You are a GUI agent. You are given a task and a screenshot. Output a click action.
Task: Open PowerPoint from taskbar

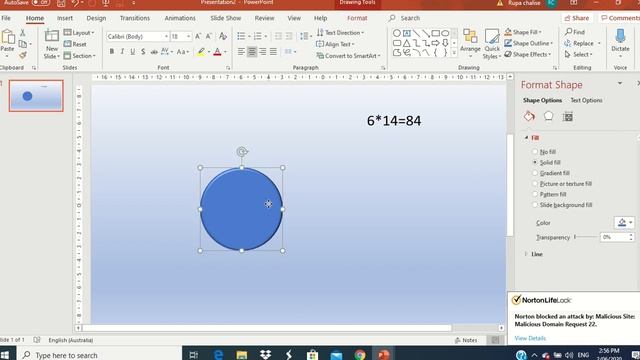(383, 355)
